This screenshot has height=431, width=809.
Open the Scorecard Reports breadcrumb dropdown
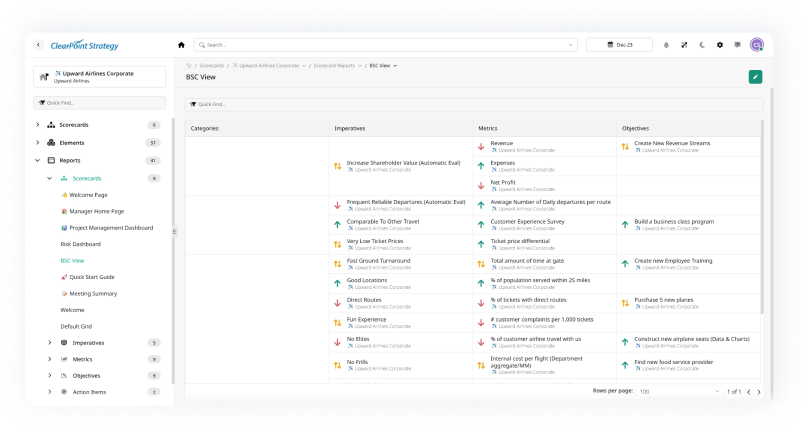360,66
